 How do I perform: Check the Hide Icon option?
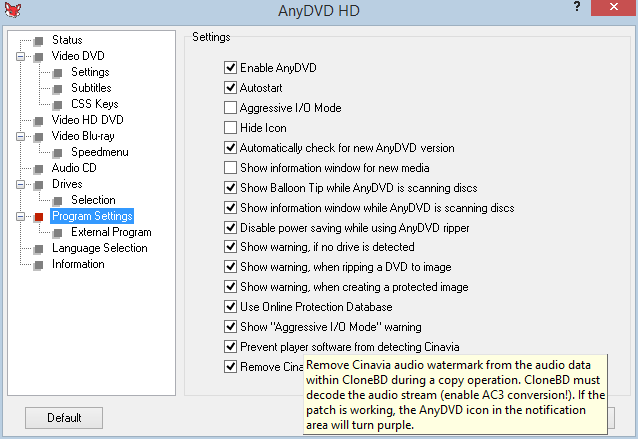(x=230, y=127)
